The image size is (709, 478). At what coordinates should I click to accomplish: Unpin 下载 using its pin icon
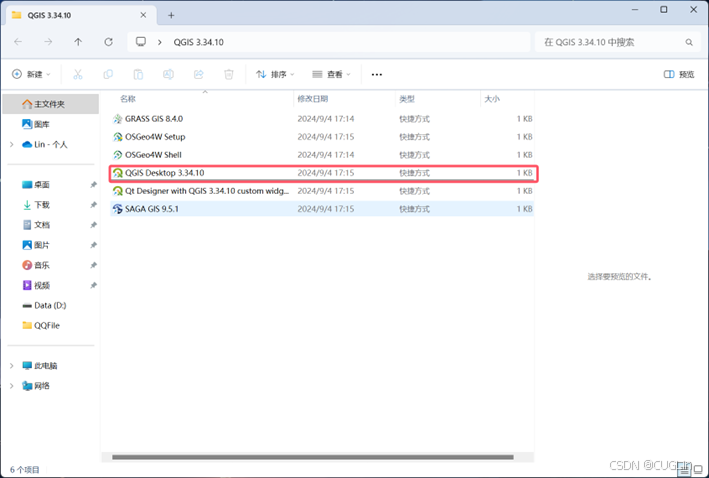point(93,205)
